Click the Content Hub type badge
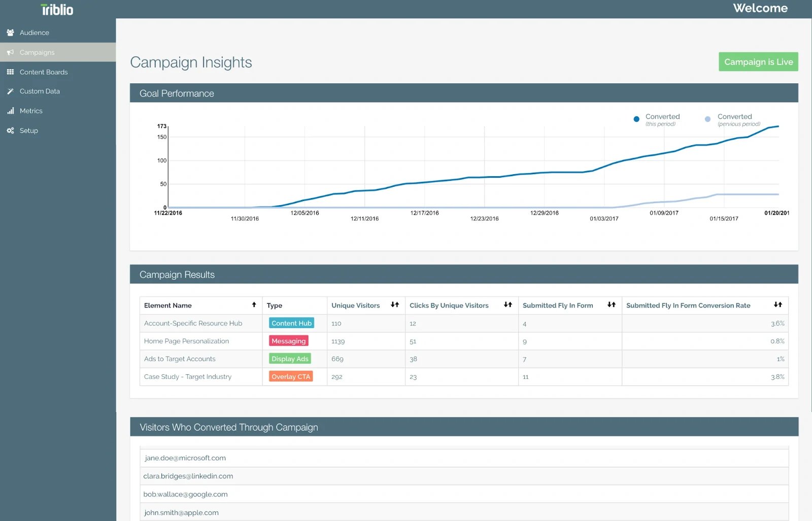The width and height of the screenshot is (812, 521). [x=291, y=323]
